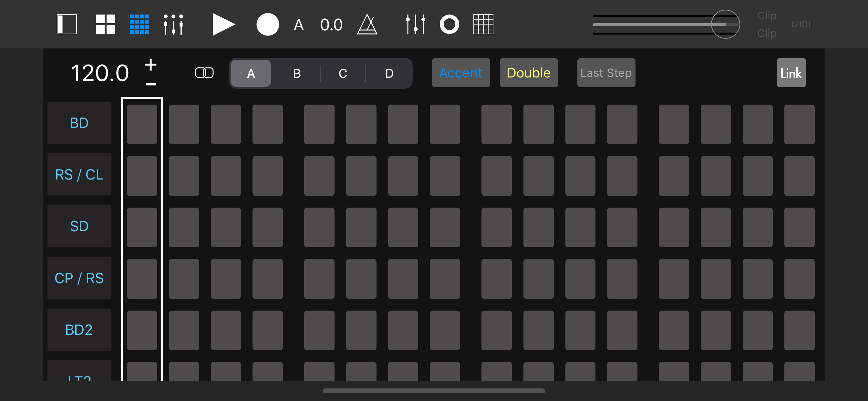868x401 pixels.
Task: Click the Last Step button
Action: click(606, 73)
